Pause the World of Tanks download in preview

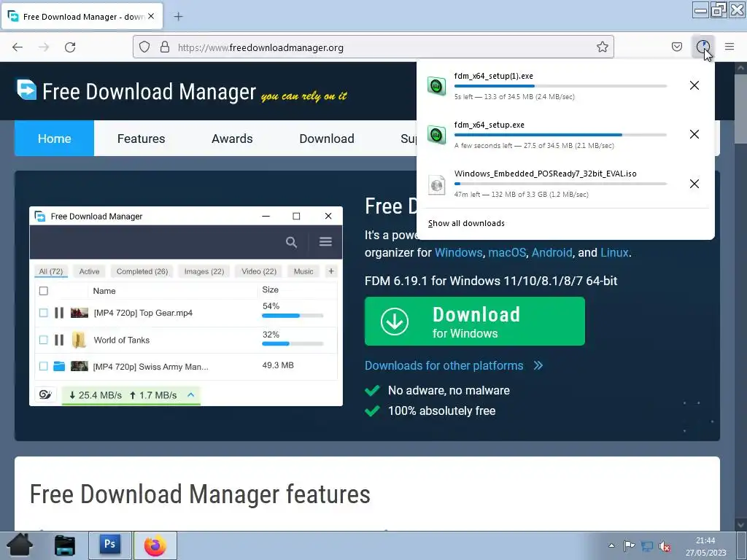click(x=59, y=340)
